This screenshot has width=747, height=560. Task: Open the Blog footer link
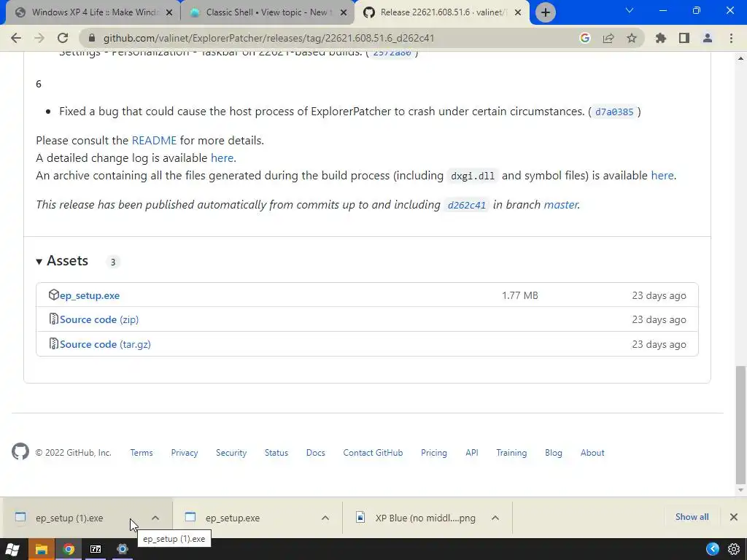point(553,453)
